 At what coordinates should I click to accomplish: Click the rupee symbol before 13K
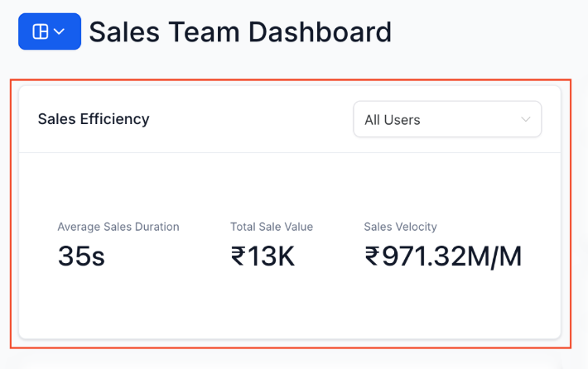pos(239,257)
